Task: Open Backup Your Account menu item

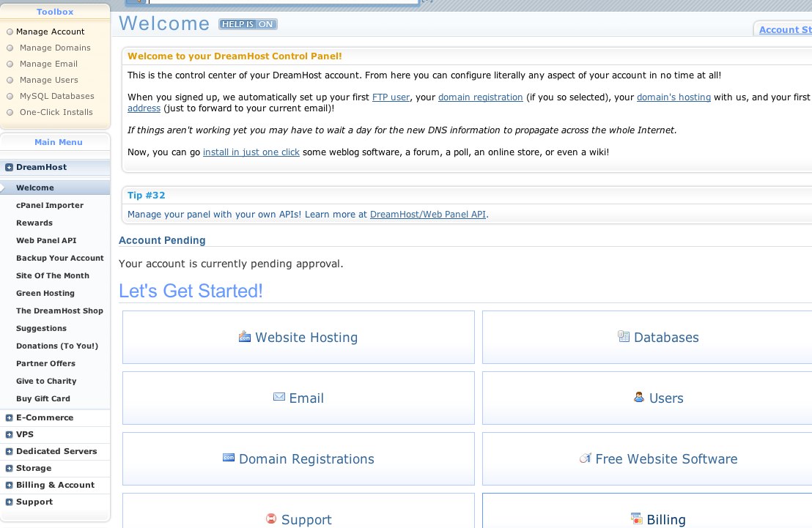Action: (x=59, y=258)
